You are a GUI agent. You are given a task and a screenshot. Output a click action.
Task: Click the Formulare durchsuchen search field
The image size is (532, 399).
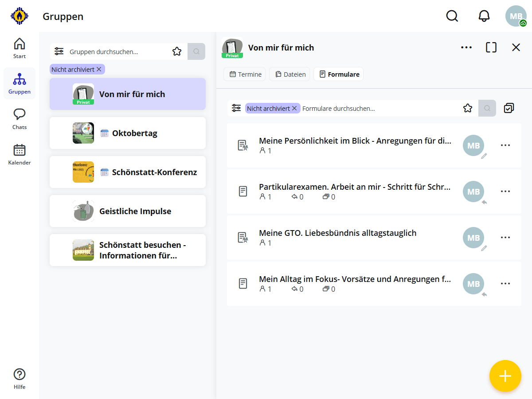pos(379,108)
